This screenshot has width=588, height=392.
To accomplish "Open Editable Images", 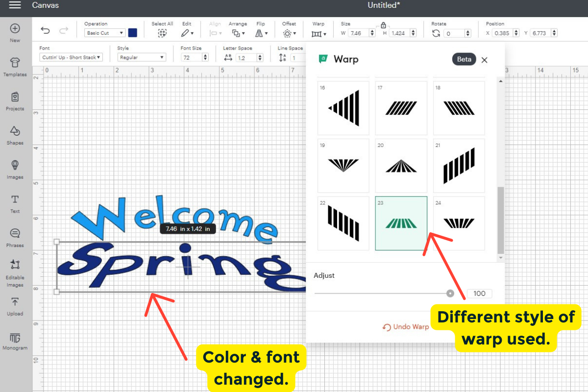I will coord(15,273).
